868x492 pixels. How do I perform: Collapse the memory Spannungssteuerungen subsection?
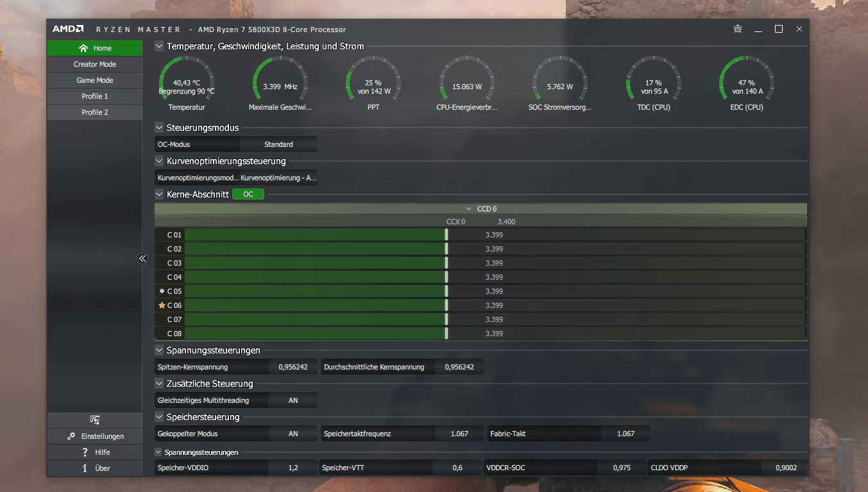click(x=159, y=452)
